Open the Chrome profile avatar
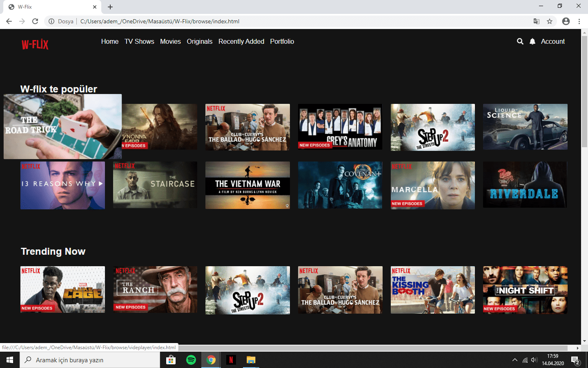This screenshot has width=588, height=368. (566, 21)
